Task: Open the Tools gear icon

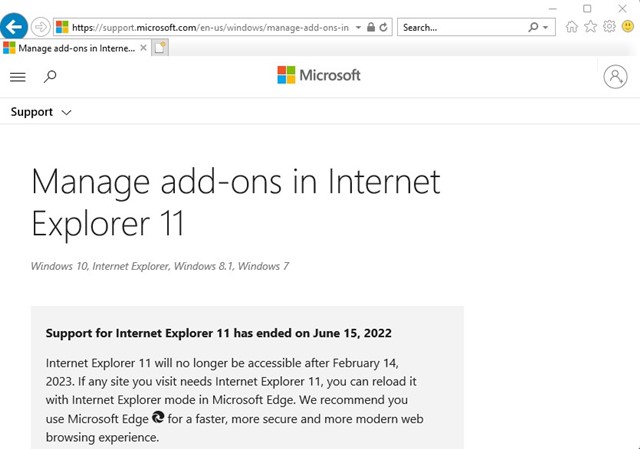Action: pos(608,27)
